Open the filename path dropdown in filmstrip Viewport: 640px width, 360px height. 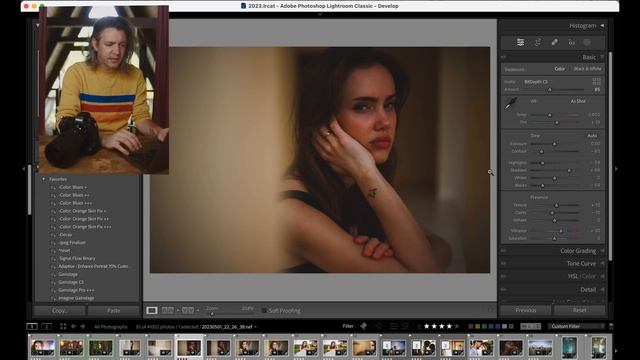point(229,327)
